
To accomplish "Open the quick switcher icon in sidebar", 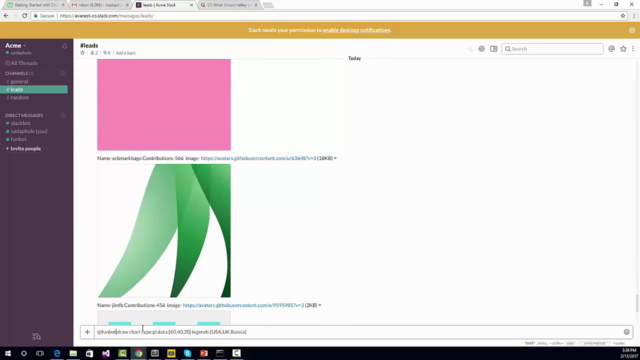I will click(x=36, y=337).
